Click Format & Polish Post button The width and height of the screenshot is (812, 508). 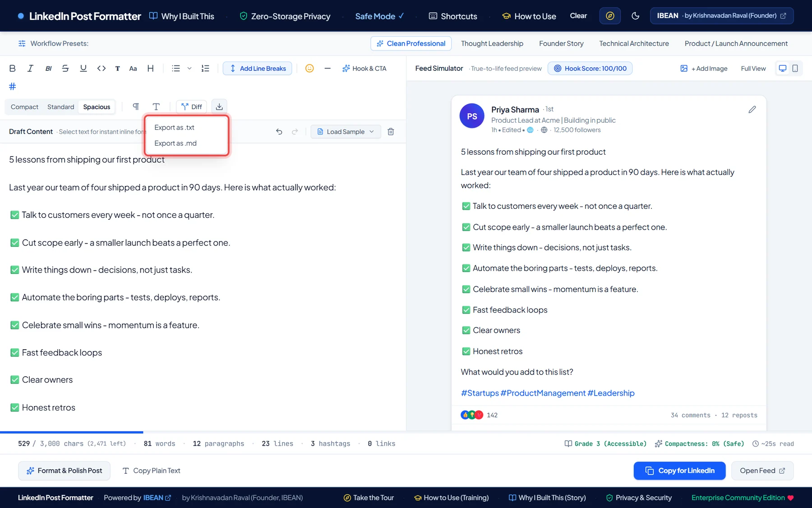click(64, 471)
